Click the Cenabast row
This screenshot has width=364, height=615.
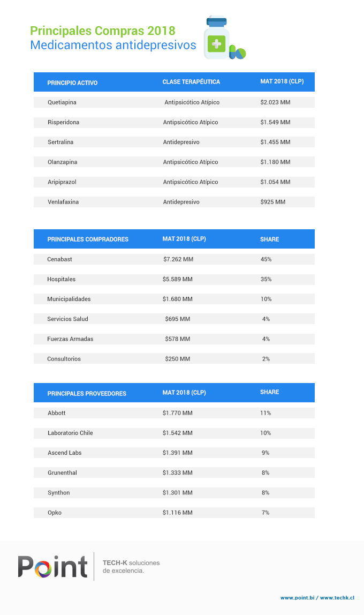point(174,259)
